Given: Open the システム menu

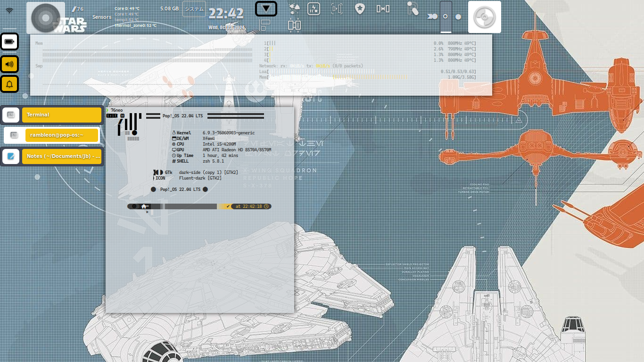Looking at the screenshot, I should coord(194,8).
